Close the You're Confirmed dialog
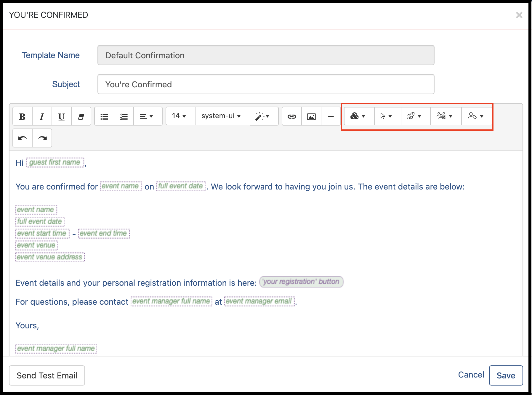The width and height of the screenshot is (532, 395). coord(519,15)
